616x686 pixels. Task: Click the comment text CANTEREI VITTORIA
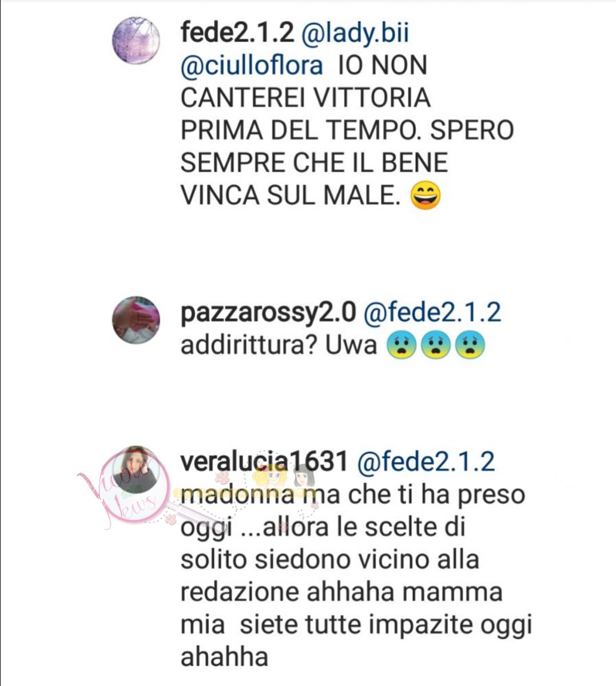(305, 98)
